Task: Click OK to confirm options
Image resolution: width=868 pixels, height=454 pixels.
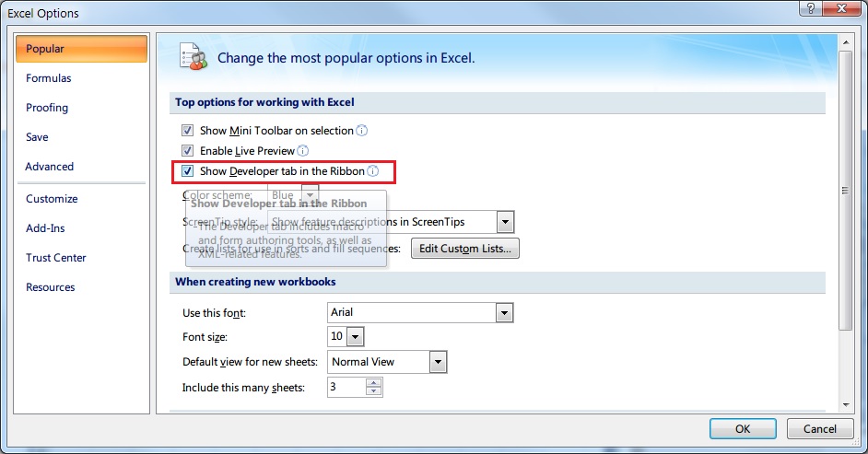Action: pos(743,428)
